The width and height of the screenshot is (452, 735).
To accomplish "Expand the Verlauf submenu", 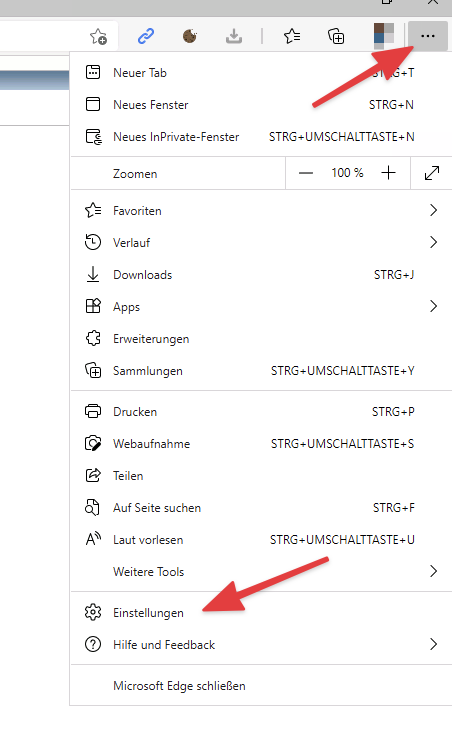I will pos(261,242).
